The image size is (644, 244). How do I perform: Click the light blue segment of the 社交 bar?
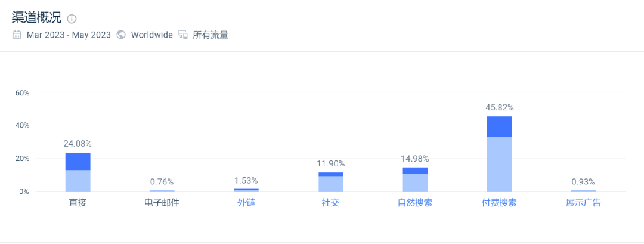330,184
